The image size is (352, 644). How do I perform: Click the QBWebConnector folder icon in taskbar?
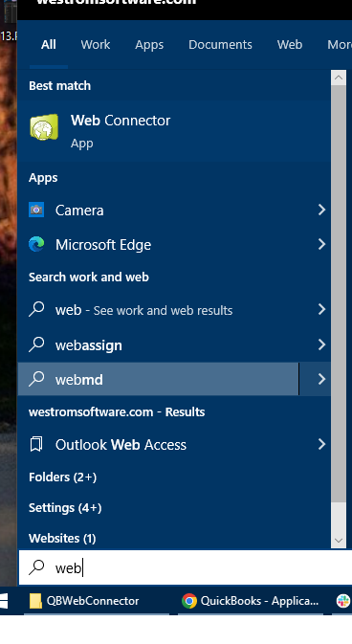35,601
